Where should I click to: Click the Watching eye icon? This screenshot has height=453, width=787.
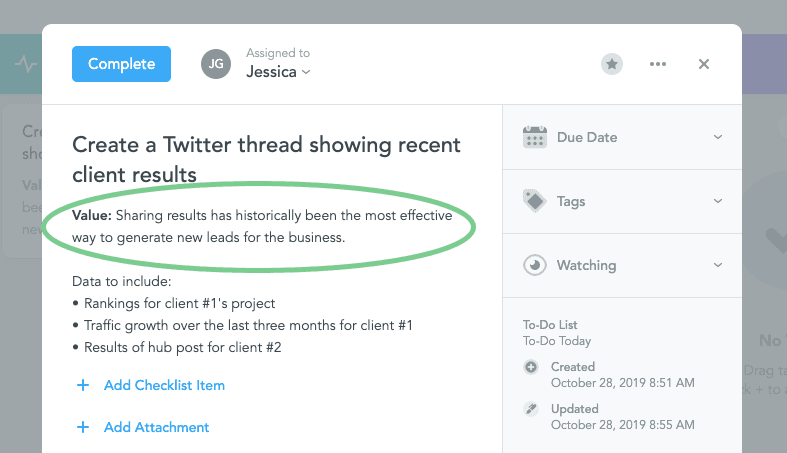[535, 265]
